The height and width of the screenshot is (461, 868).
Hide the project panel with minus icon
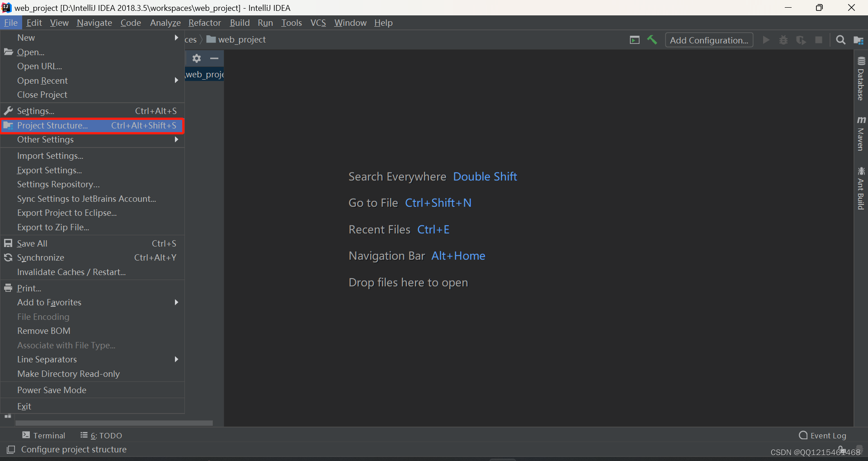coord(214,58)
